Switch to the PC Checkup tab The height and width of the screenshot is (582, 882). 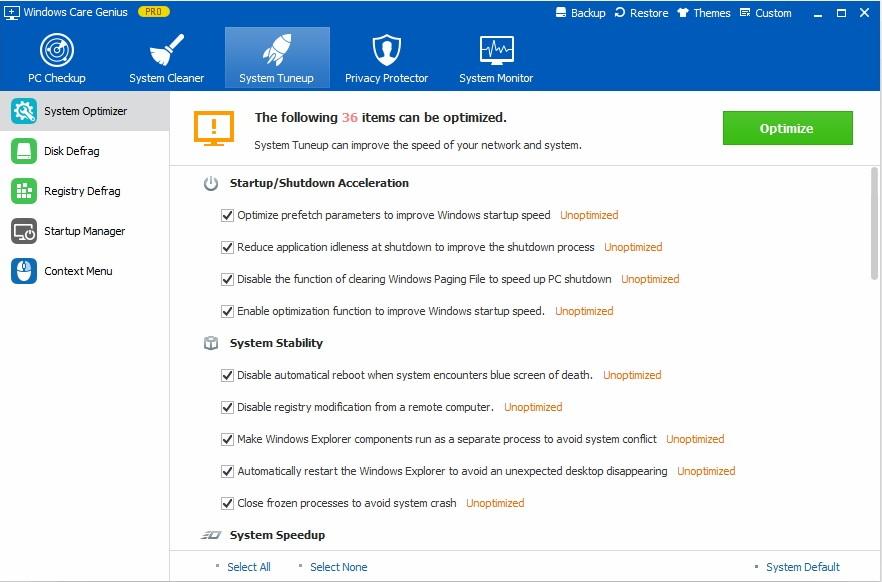[x=57, y=57]
